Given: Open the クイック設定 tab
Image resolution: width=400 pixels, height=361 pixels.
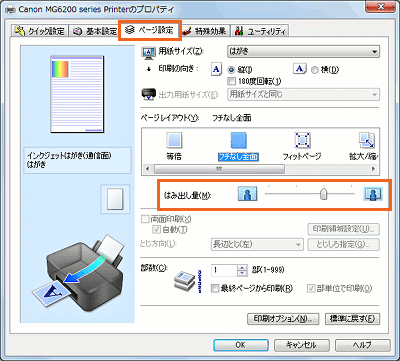Looking at the screenshot, I should click(x=40, y=31).
